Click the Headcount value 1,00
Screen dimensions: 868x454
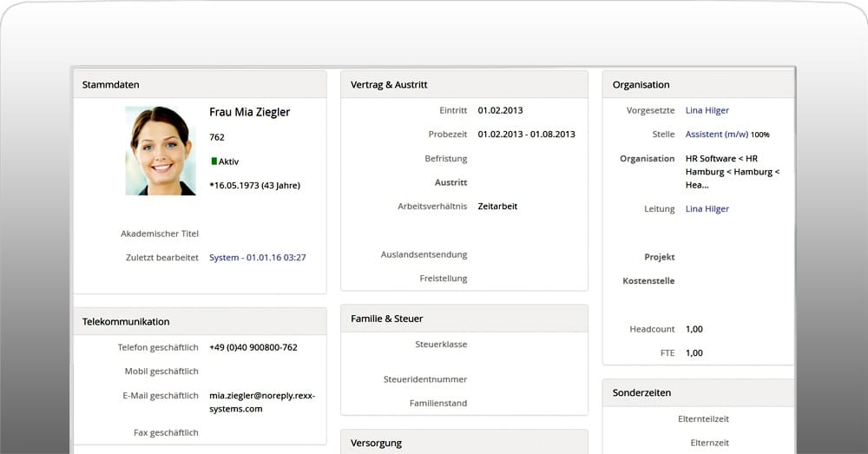(694, 329)
